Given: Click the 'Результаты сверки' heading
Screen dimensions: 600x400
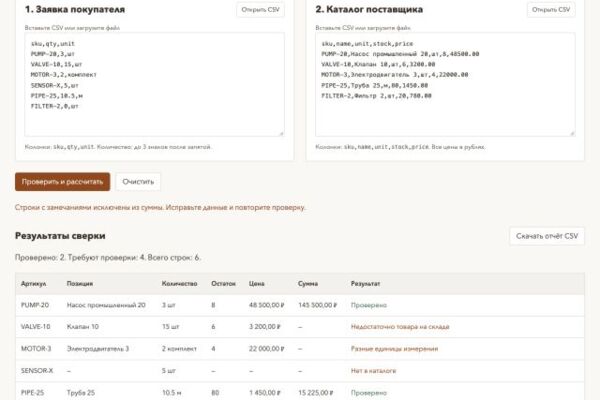Looking at the screenshot, I should coord(60,236).
